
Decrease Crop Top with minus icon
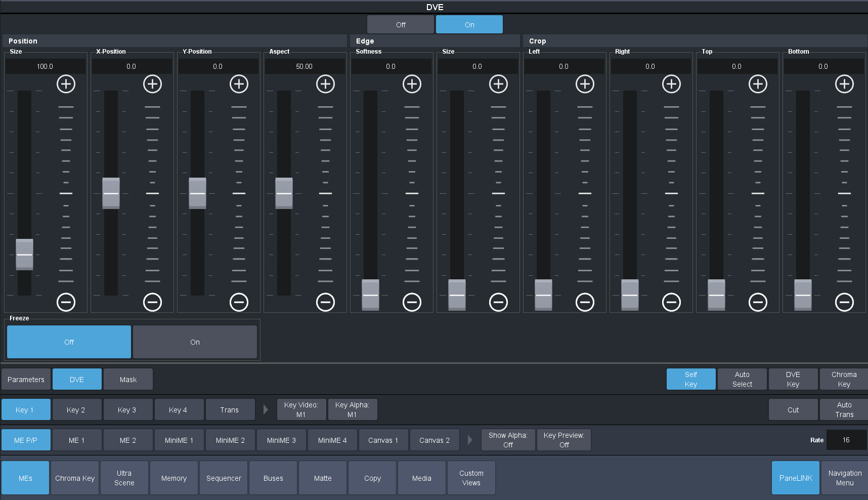click(758, 302)
